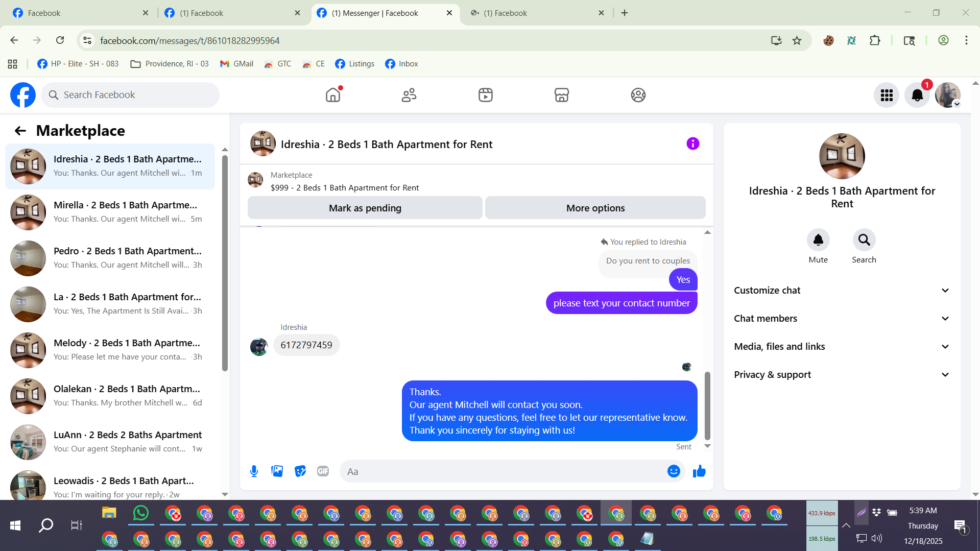Switch to the last "(1) Facebook" tab
The image size is (980, 551).
(536, 13)
